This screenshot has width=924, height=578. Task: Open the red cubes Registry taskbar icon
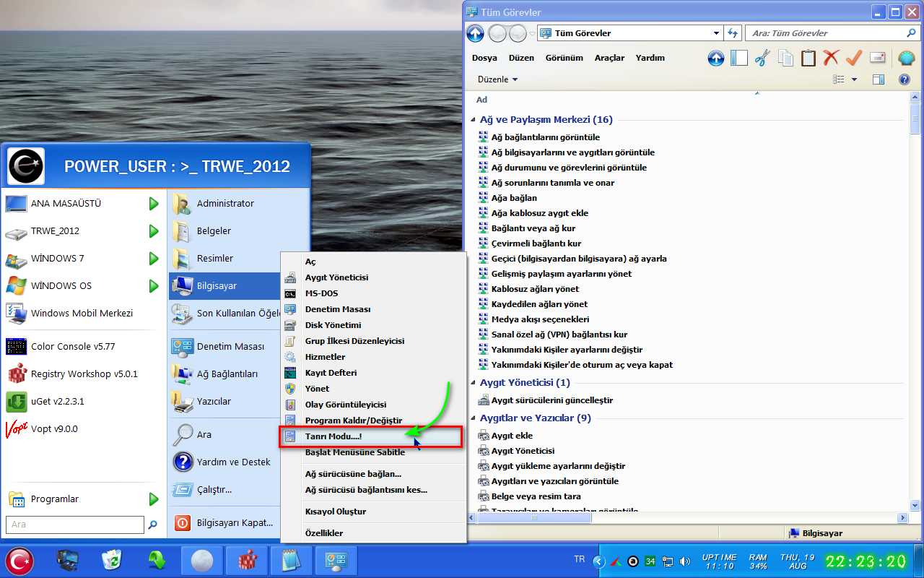click(248, 561)
